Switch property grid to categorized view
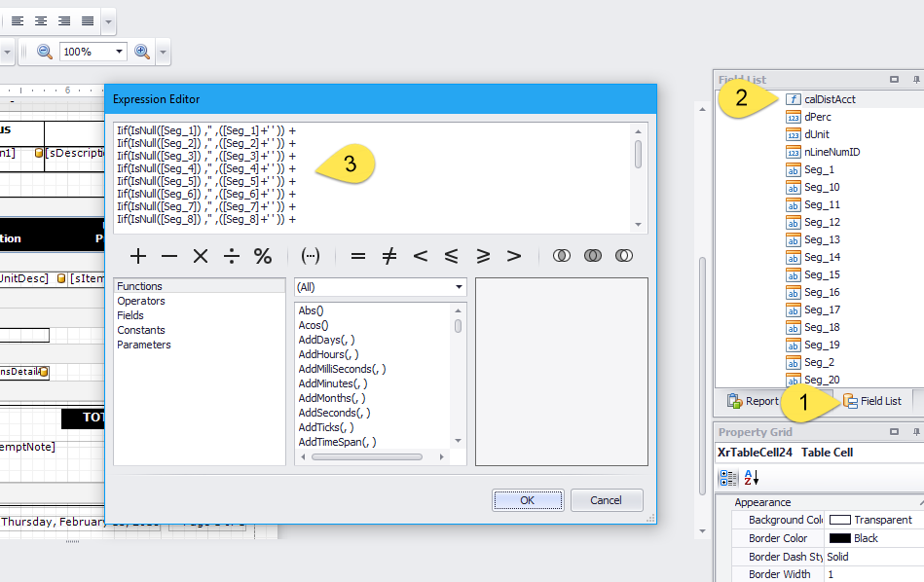 727,478
